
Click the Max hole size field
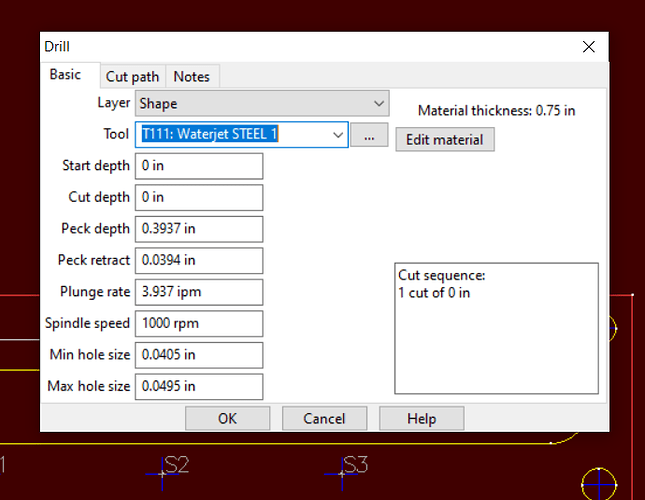click(198, 387)
